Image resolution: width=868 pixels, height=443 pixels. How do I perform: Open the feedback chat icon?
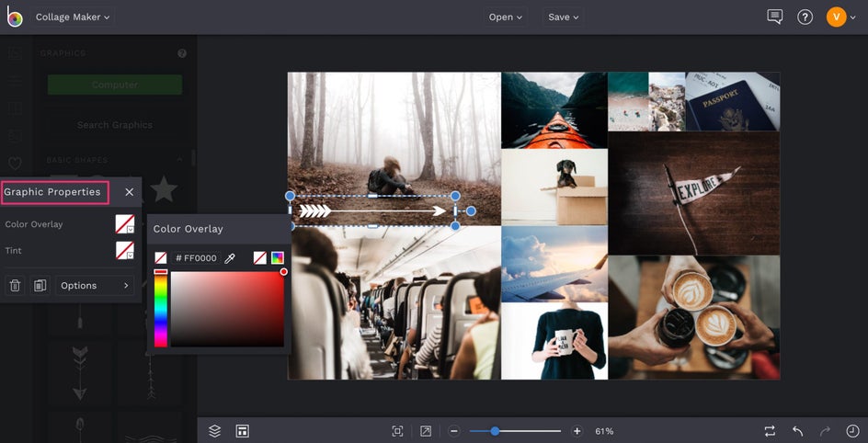point(774,17)
